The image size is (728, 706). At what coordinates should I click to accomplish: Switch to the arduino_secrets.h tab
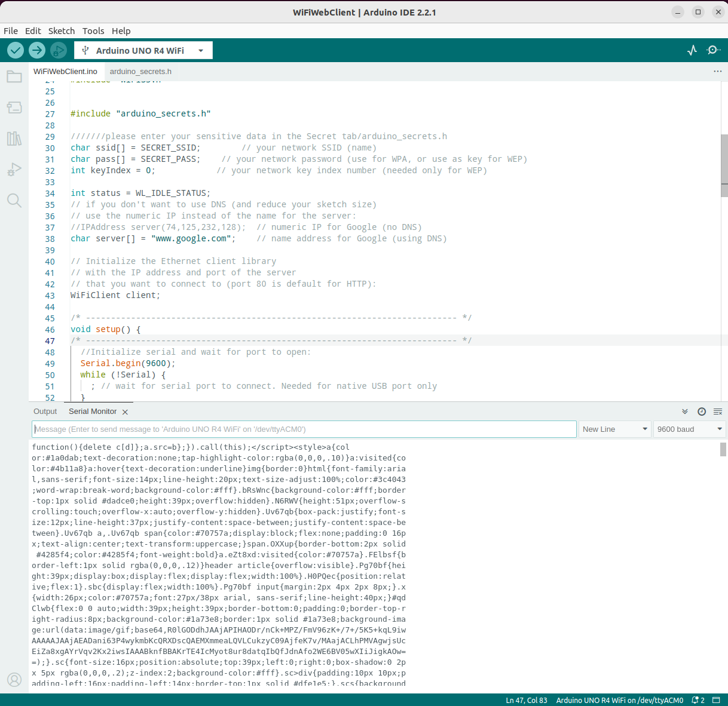coord(140,71)
